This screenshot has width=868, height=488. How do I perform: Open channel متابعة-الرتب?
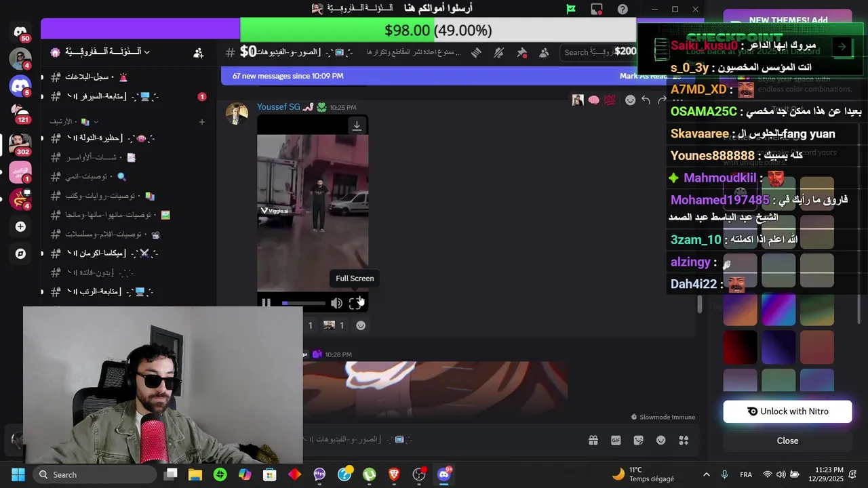[x=127, y=291]
